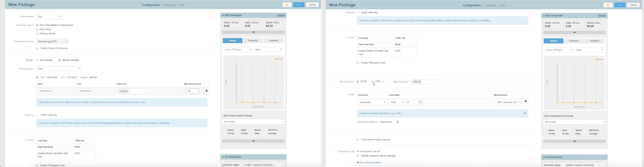The width and height of the screenshot is (644, 167).
Task: Open Users (30 Days) dropdown in left window
Action: (x=237, y=49)
